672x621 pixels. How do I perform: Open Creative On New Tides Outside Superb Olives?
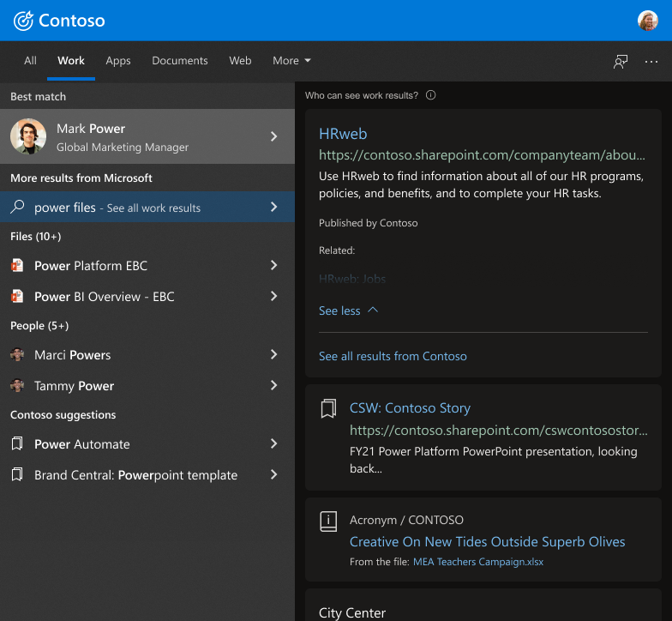click(x=487, y=542)
